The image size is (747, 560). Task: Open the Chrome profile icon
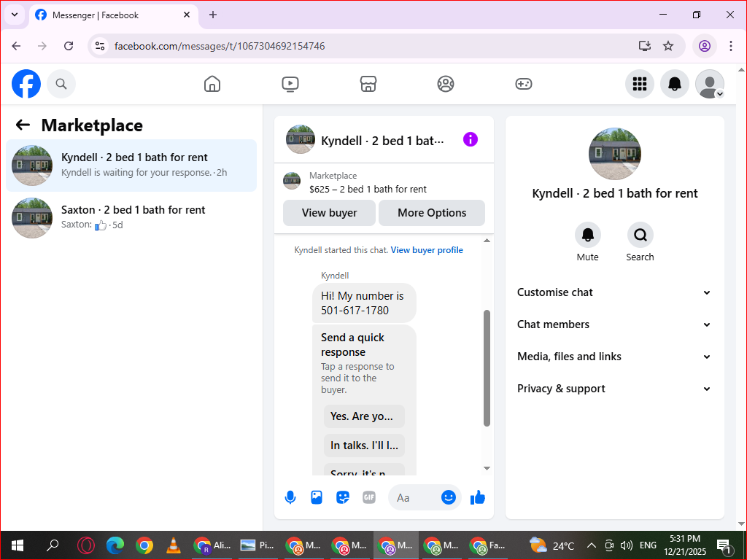705,46
